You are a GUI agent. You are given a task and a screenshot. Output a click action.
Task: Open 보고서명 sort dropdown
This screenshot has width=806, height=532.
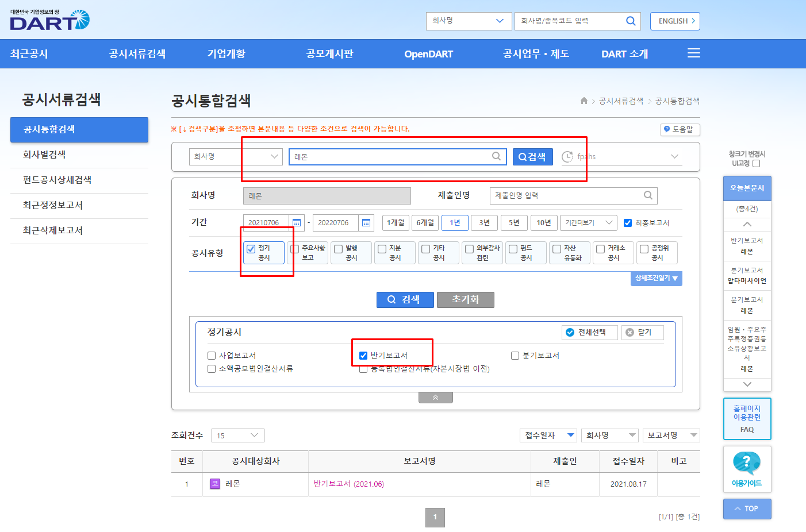click(671, 435)
